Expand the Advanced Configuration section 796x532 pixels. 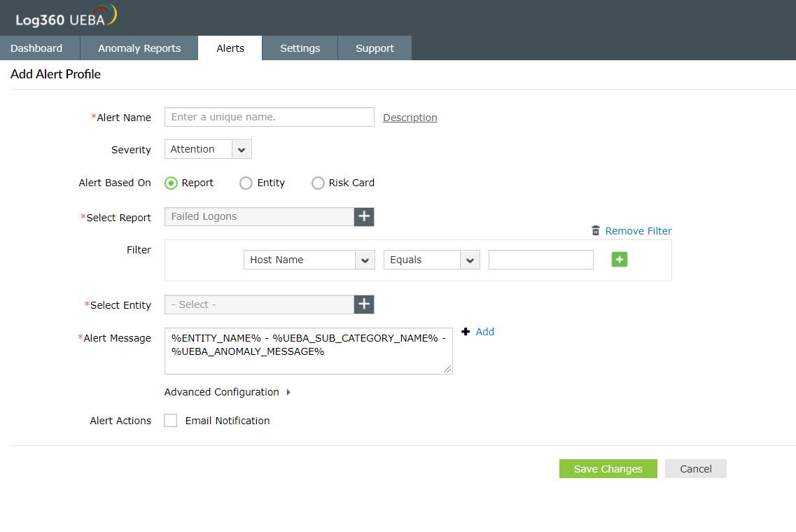[228, 392]
